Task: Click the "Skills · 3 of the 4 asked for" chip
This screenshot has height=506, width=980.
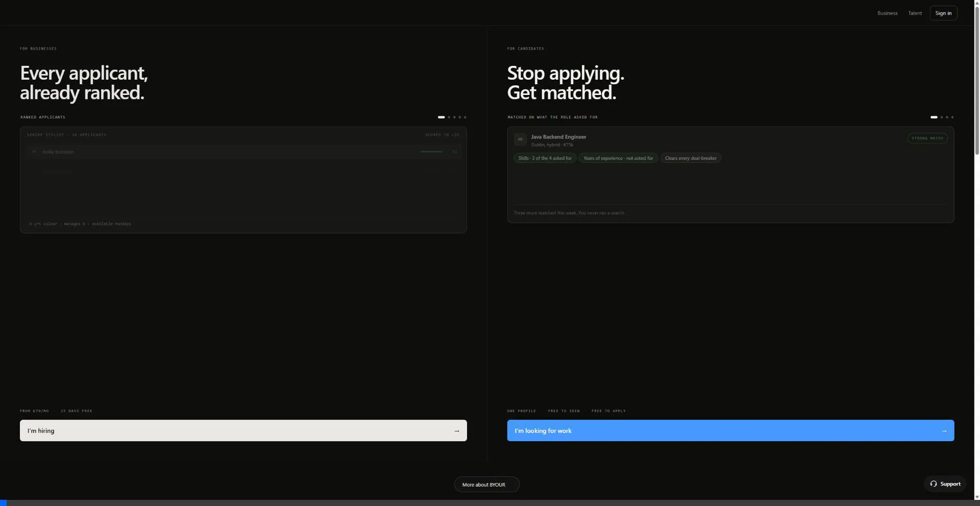Action: (x=545, y=158)
